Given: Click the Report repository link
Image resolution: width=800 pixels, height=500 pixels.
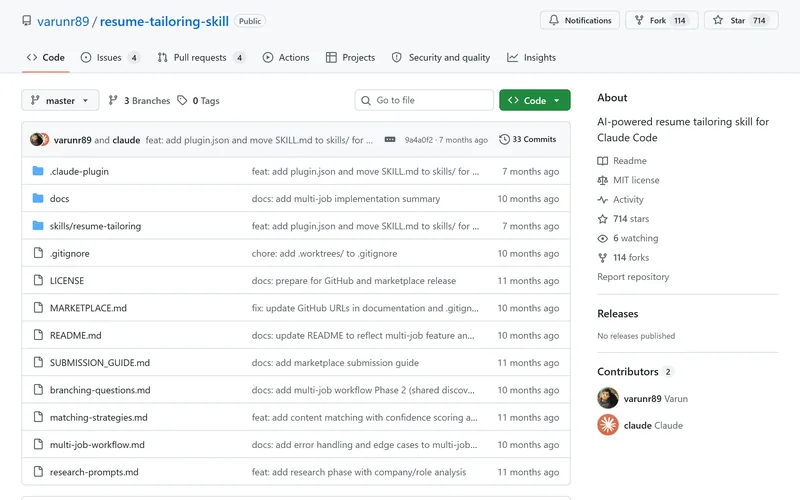Looking at the screenshot, I should pos(633,277).
